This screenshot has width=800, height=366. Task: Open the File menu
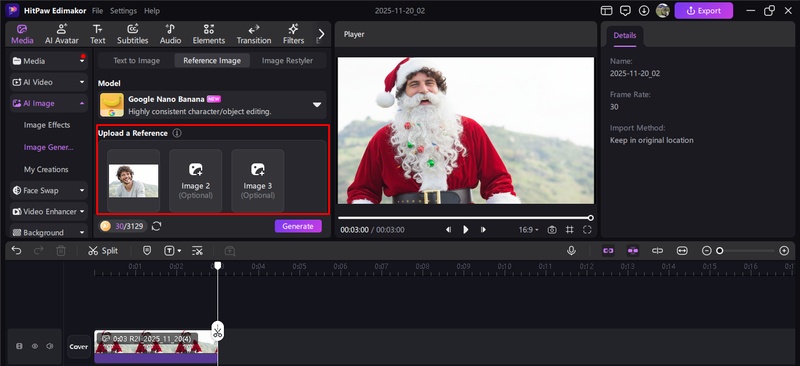pos(97,11)
